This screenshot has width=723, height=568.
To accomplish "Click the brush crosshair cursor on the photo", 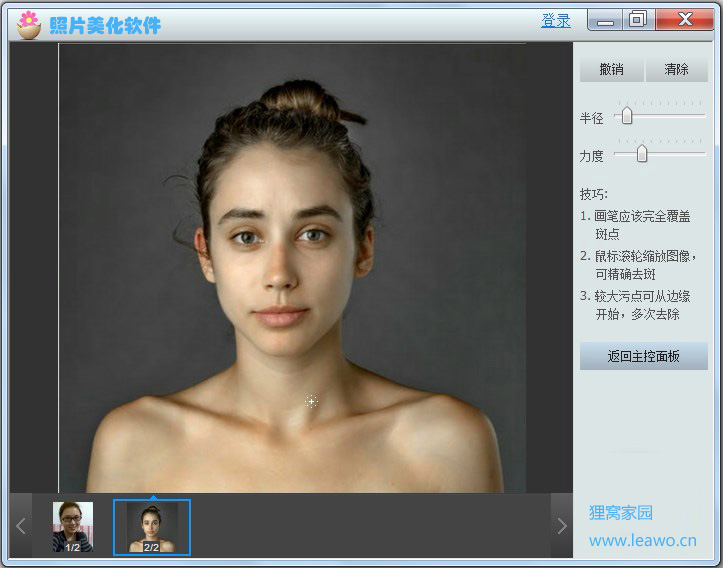I will click(312, 402).
